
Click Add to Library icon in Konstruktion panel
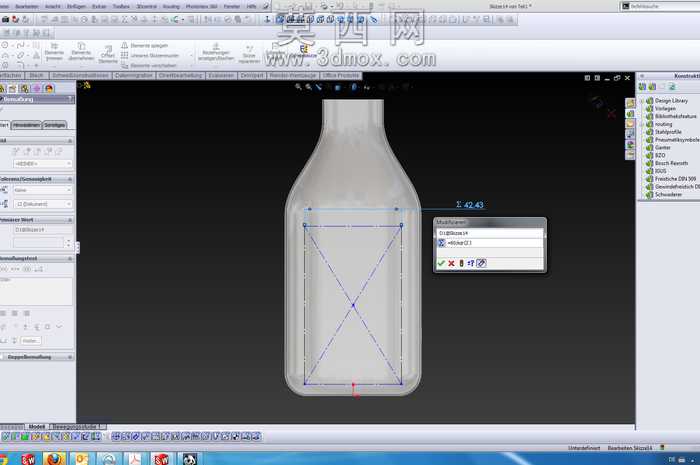642,87
